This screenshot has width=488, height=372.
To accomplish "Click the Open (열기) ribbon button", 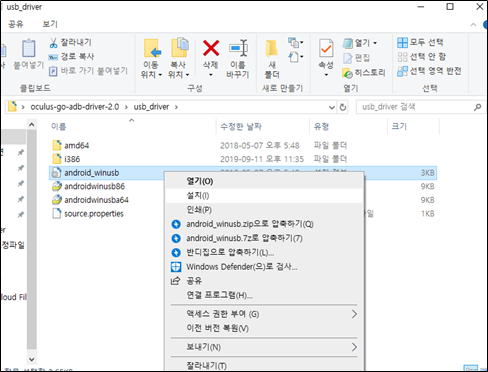I will tap(356, 43).
